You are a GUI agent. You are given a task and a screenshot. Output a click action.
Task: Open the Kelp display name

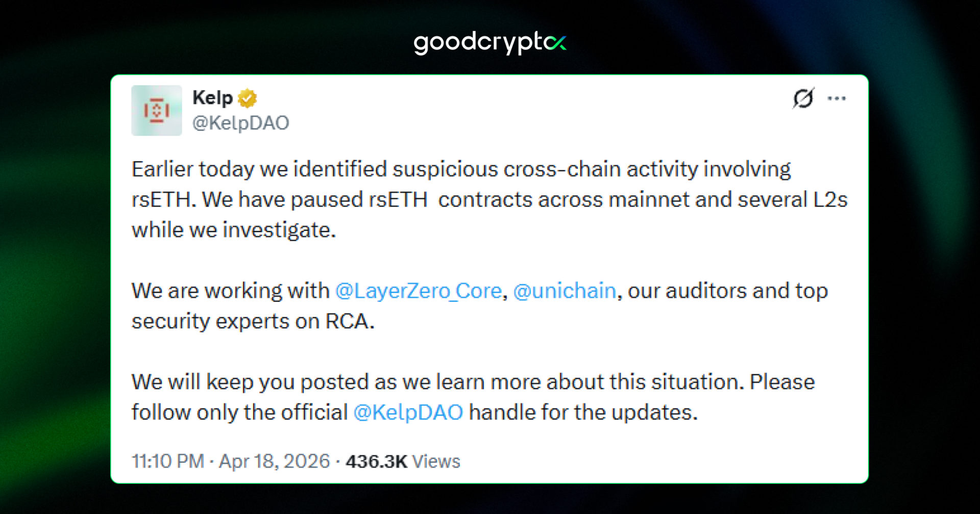[212, 97]
